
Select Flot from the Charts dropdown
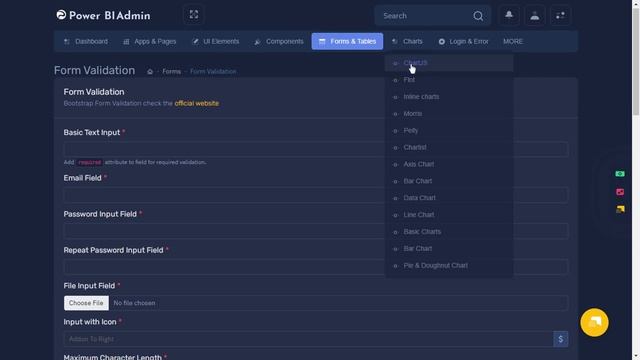coord(449,80)
